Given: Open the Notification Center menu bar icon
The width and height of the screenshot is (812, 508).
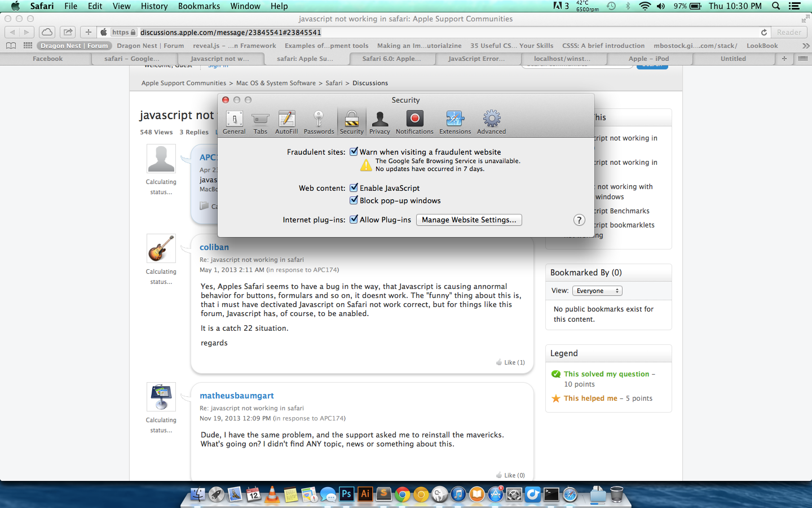Looking at the screenshot, I should tap(795, 6).
